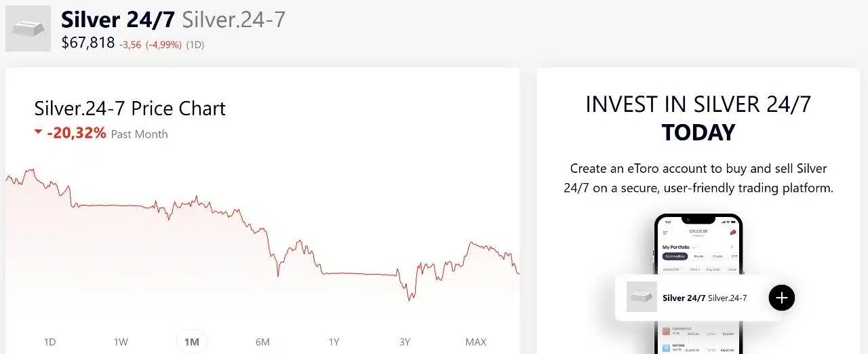Click the Silver 24/7 page heading
The image size is (868, 354).
(x=118, y=19)
